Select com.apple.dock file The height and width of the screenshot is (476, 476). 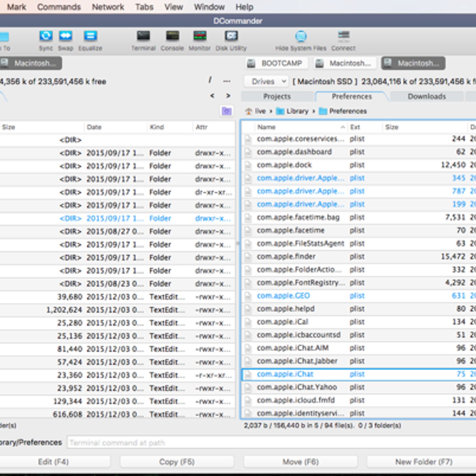pyautogui.click(x=359, y=165)
